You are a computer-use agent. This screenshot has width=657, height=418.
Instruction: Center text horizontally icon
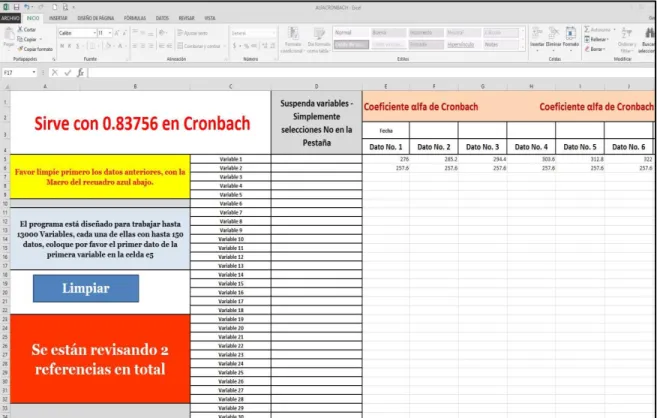click(x=143, y=46)
